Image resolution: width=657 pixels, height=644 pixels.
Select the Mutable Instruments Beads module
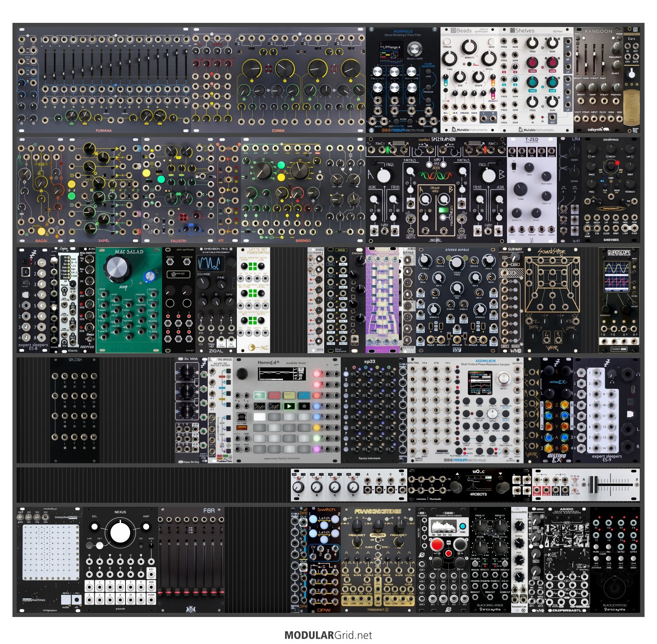click(470, 80)
